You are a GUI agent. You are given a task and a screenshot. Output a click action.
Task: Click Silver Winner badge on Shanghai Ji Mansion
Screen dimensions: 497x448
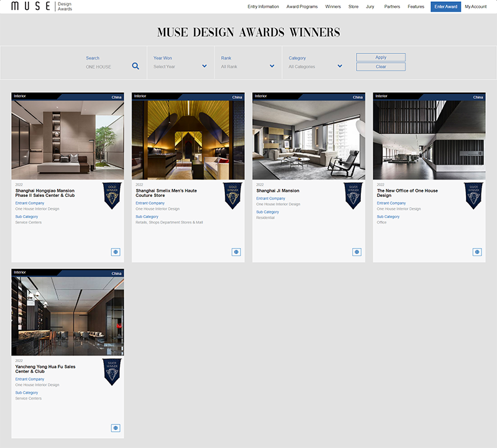(353, 195)
